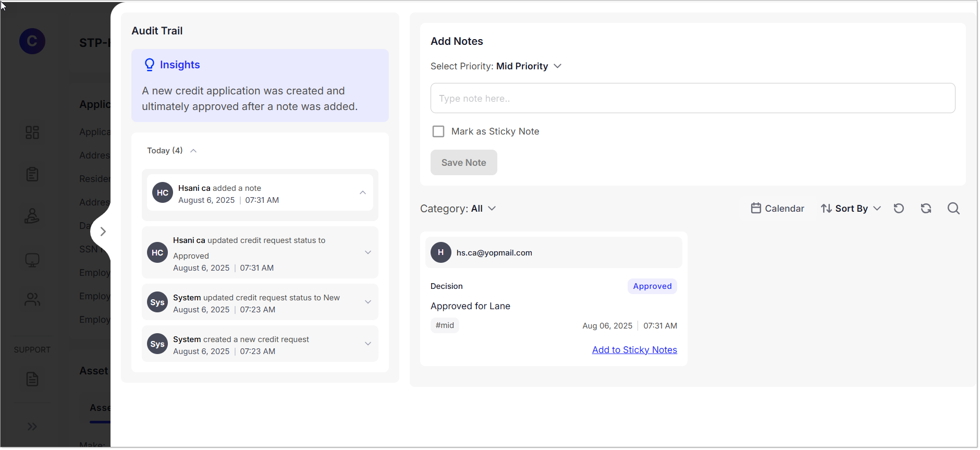
Task: Open the Calendar filter
Action: 777,209
